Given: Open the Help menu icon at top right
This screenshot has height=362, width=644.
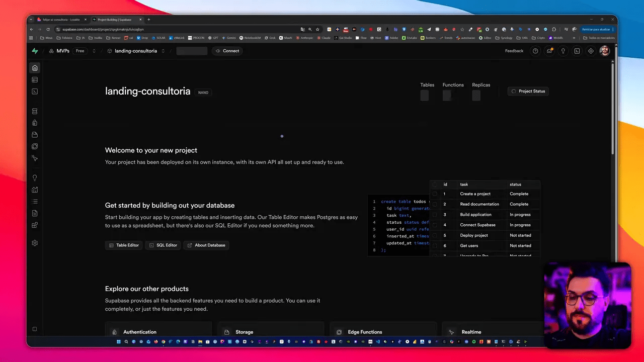Looking at the screenshot, I should coord(535,51).
